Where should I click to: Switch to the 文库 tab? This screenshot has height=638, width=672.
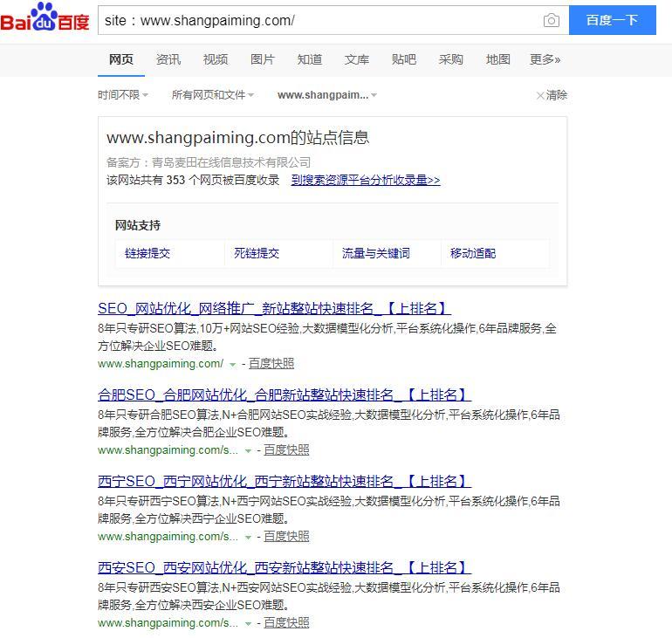point(357,59)
